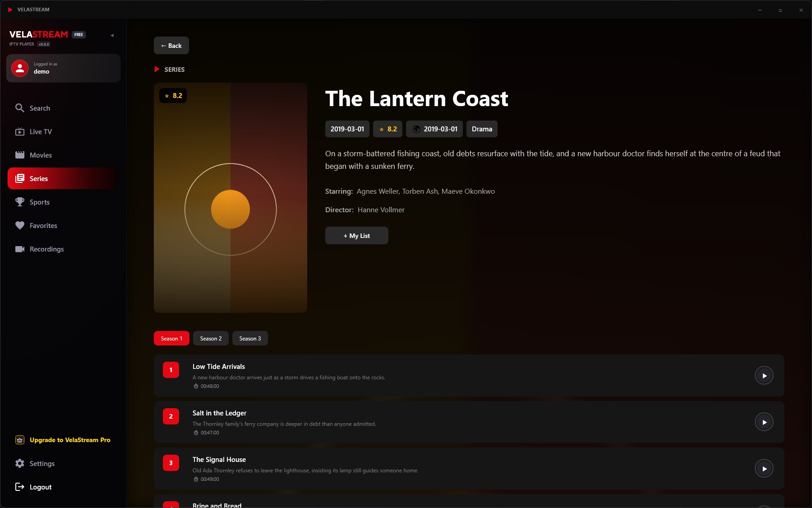Click the star 8.2 rating chip beside date
This screenshot has height=508, width=812.
(x=388, y=129)
